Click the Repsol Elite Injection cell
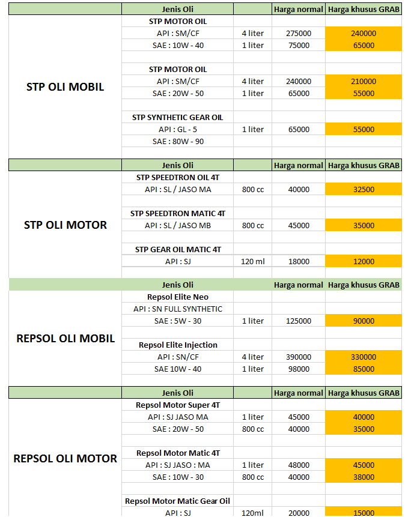Screen dimensions: 420x517 coord(177,345)
